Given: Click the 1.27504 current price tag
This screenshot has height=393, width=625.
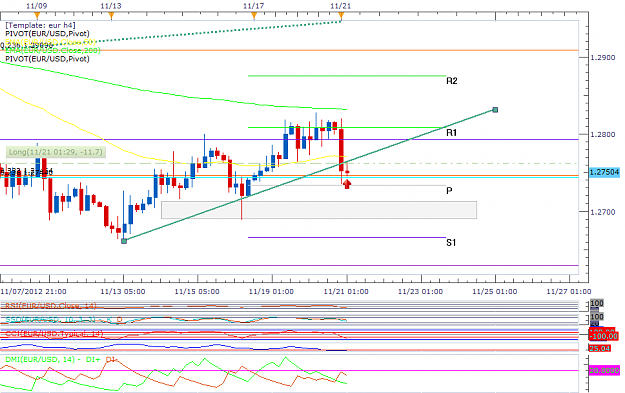Looking at the screenshot, I should (605, 172).
